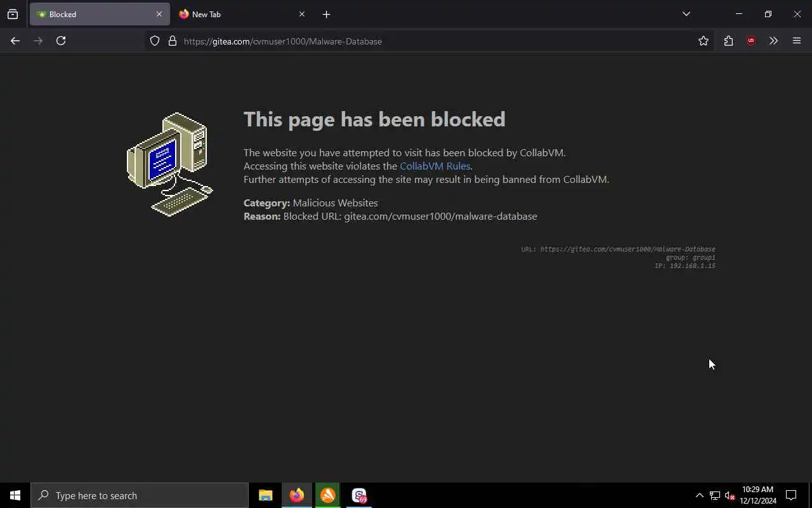The width and height of the screenshot is (812, 508).
Task: View site security padlock info
Action: [x=172, y=41]
